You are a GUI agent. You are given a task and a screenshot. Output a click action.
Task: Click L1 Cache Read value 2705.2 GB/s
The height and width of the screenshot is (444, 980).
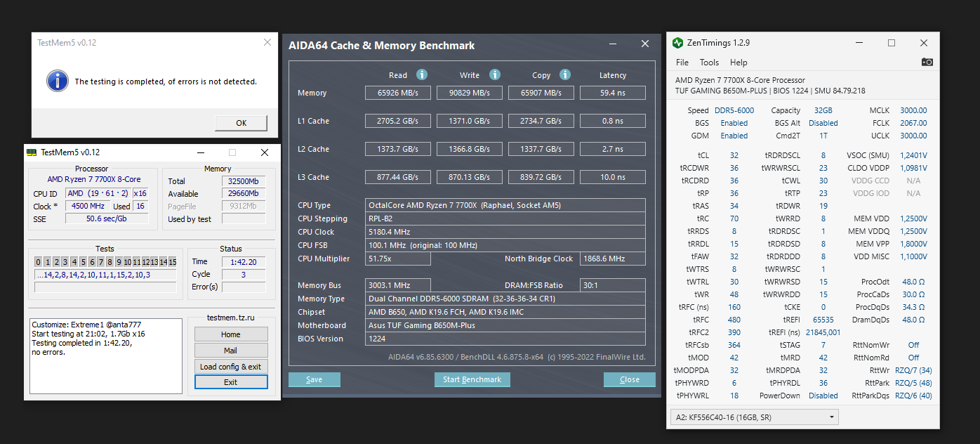(x=397, y=121)
